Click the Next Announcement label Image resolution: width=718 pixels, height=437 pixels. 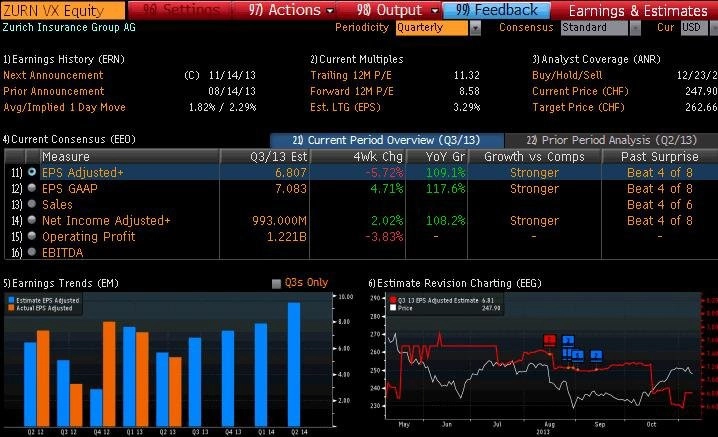pyautogui.click(x=53, y=75)
